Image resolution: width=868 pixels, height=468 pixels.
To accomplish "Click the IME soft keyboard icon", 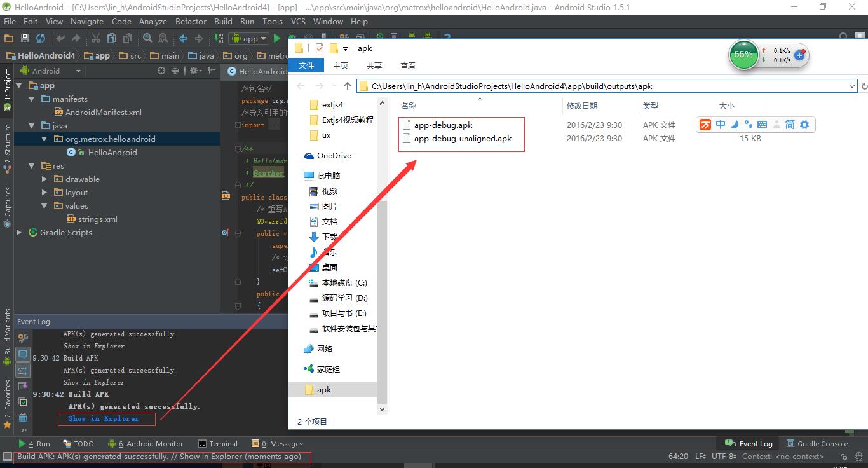I will pos(762,125).
